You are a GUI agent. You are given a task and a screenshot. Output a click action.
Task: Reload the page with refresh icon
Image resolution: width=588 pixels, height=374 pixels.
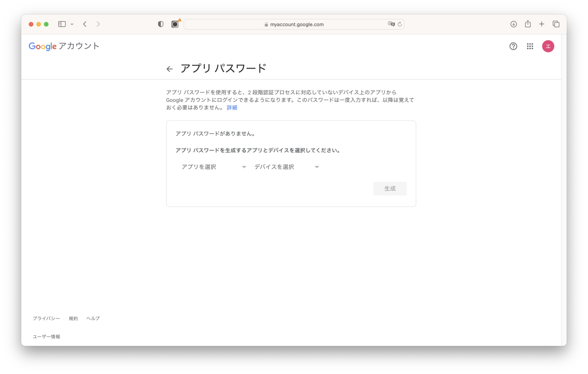click(x=400, y=24)
